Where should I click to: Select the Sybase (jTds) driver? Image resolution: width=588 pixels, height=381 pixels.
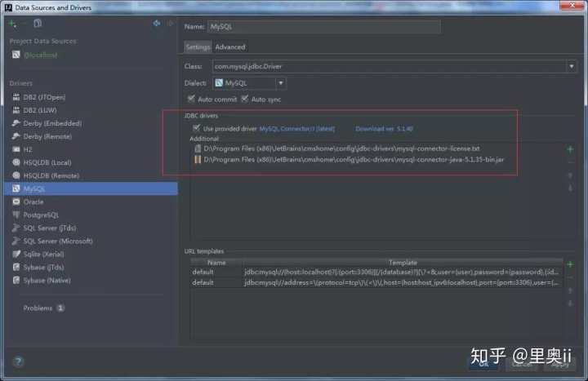click(x=43, y=267)
